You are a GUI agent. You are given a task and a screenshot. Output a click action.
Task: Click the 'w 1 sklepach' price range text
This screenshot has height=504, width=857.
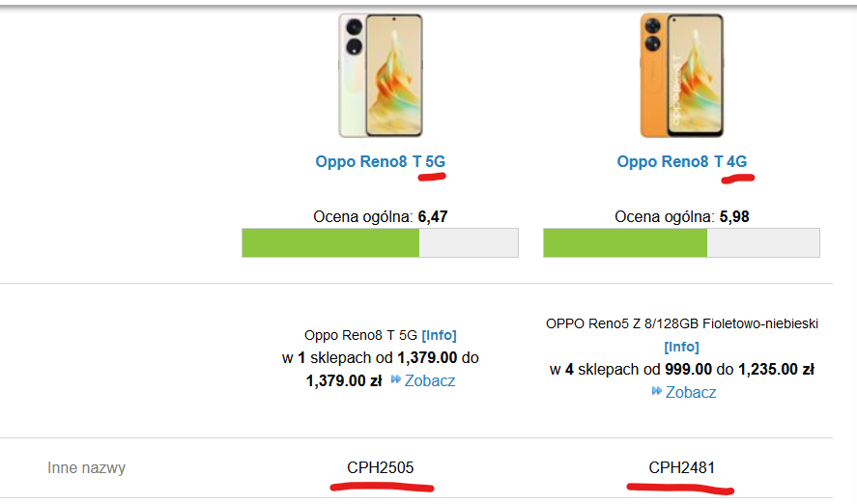(380, 357)
